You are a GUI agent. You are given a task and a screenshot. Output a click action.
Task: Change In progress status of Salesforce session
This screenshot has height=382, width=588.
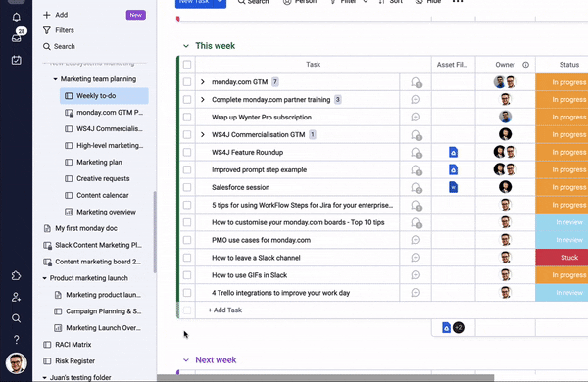coord(562,187)
